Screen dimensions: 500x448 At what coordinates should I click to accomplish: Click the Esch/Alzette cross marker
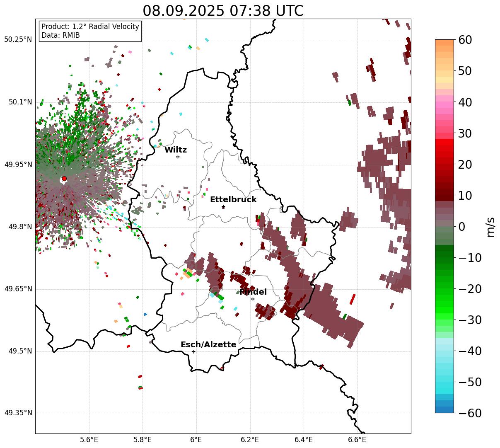193,351
